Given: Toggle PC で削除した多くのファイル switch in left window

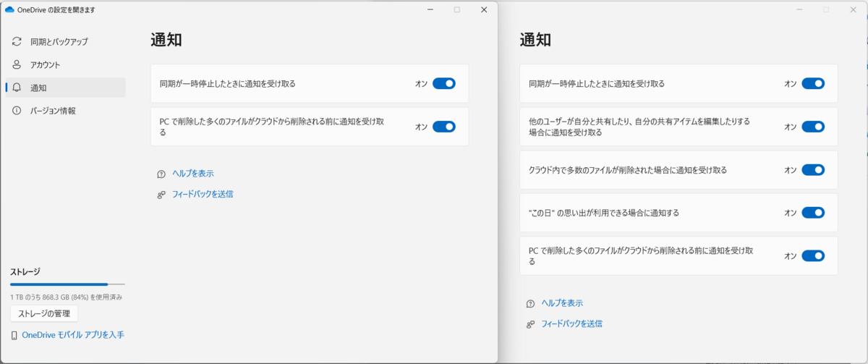Looking at the screenshot, I should click(x=444, y=127).
